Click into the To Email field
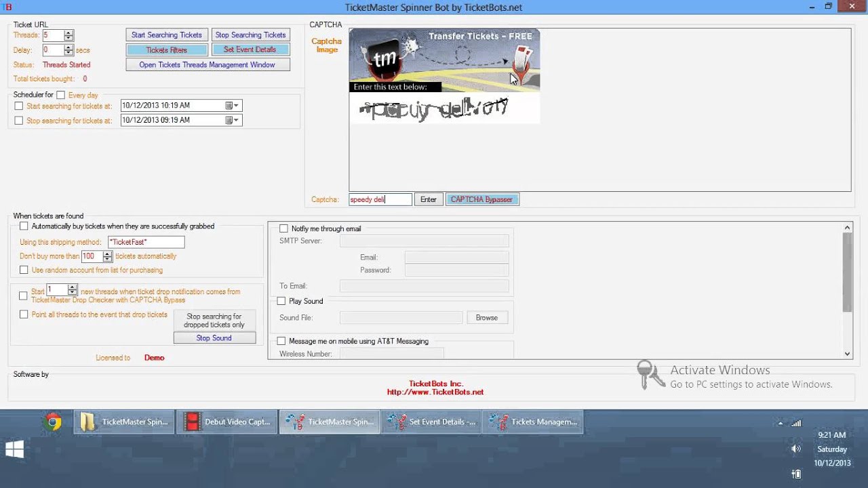Viewport: 868px width, 488px height. pyautogui.click(x=424, y=286)
